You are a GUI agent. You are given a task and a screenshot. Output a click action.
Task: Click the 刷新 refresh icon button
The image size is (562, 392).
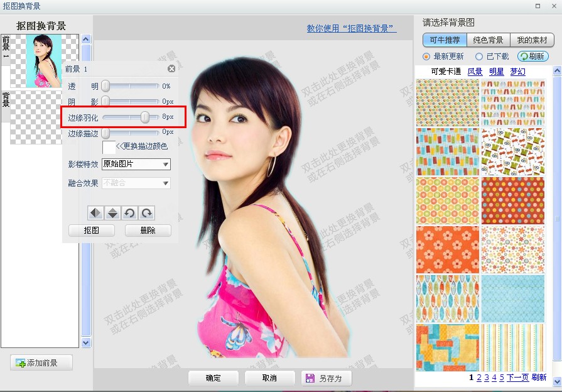(x=533, y=57)
